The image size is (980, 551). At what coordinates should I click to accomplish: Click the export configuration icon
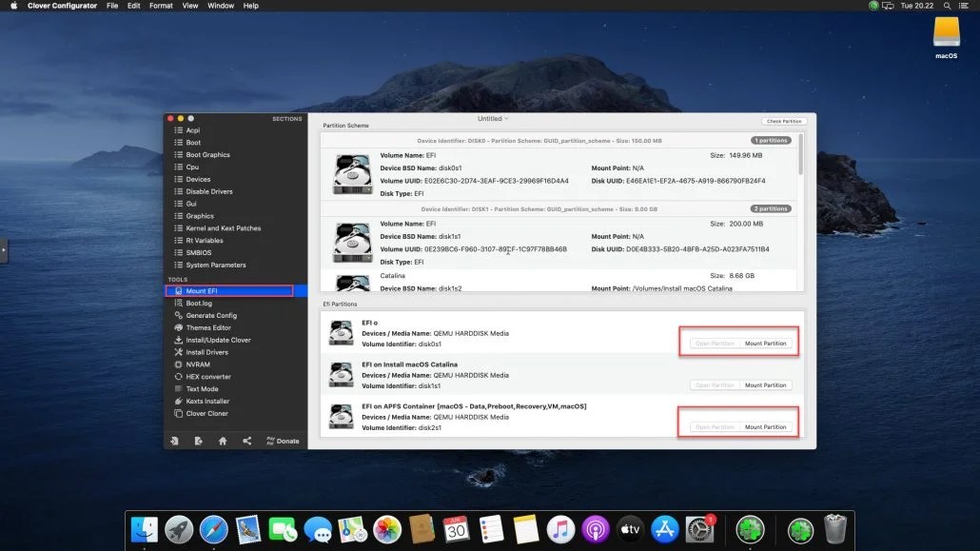[x=198, y=441]
